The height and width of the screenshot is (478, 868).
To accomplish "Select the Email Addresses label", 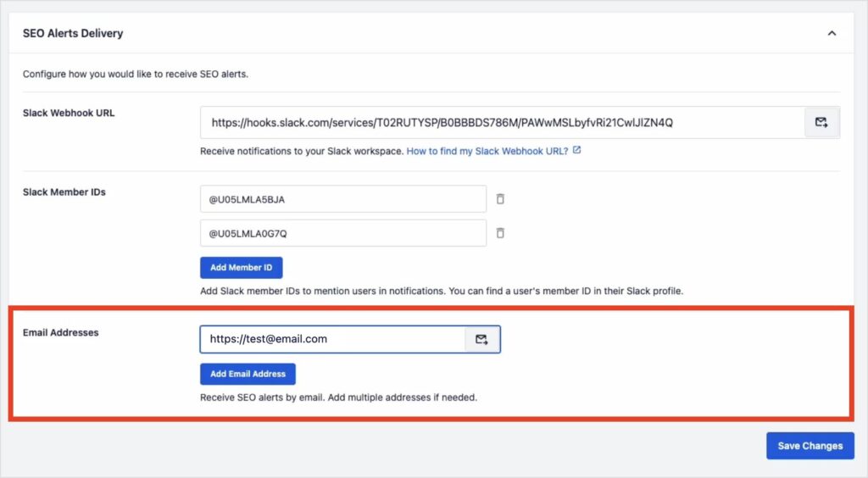I will click(61, 332).
